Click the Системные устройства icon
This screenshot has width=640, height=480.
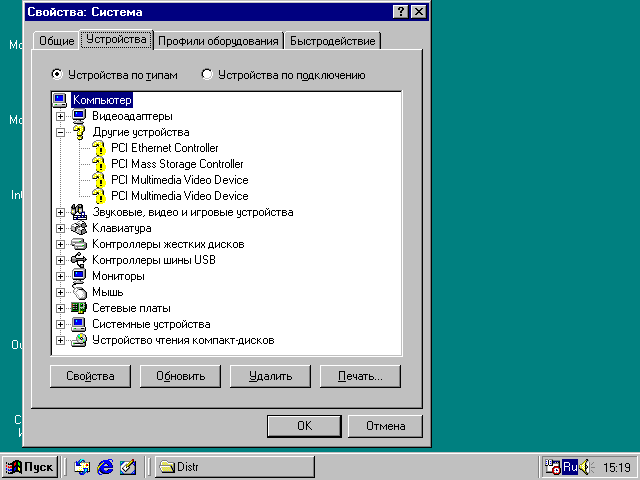click(x=79, y=324)
